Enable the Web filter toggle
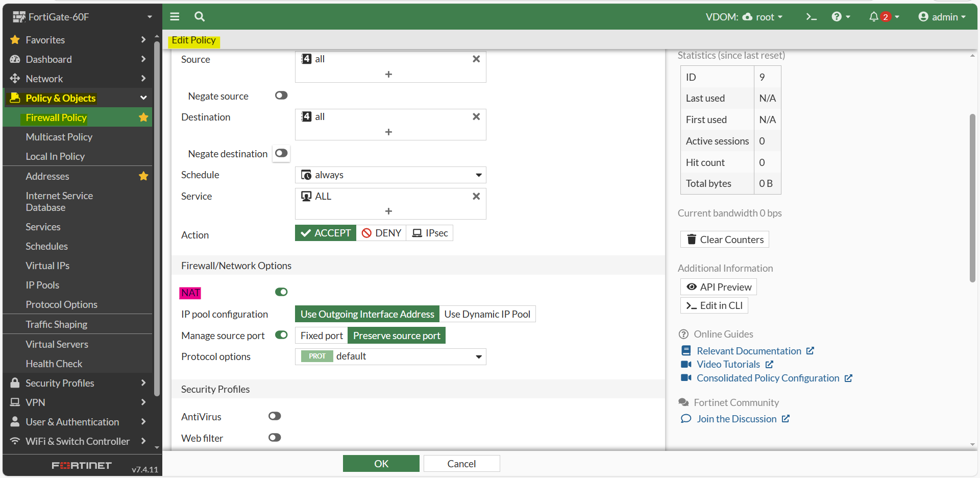This screenshot has height=478, width=980. (x=275, y=438)
